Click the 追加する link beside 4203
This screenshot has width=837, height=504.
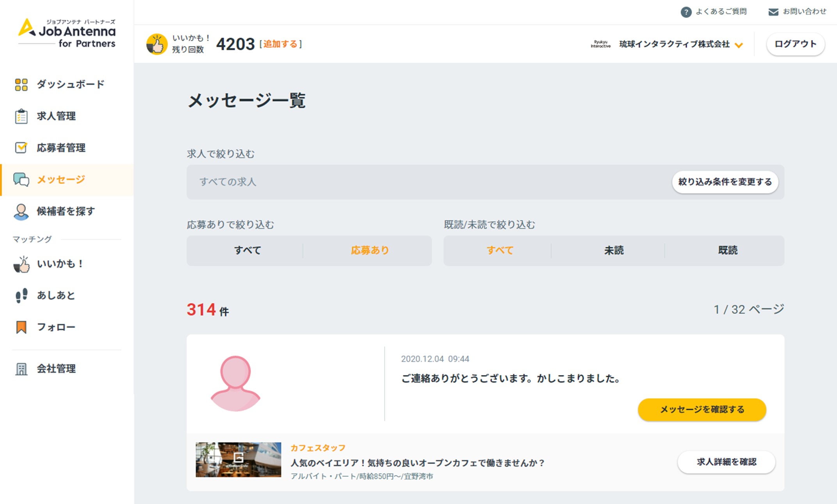[x=280, y=44]
